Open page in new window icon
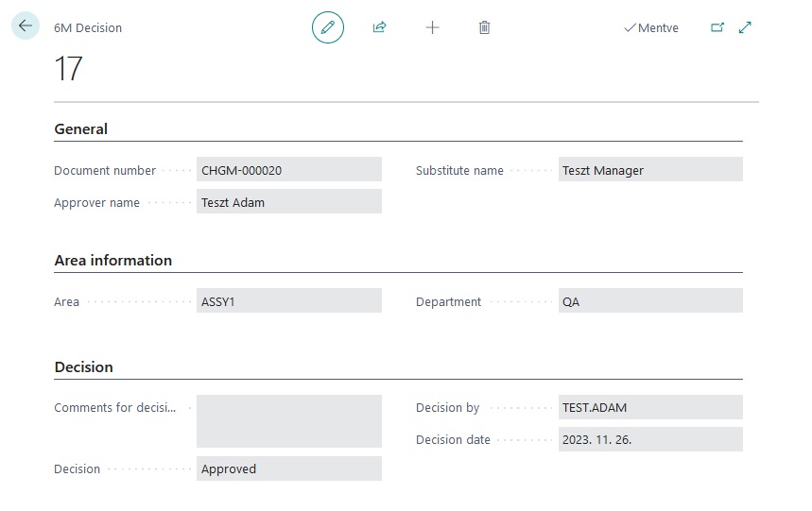The image size is (812, 511). 717,28
